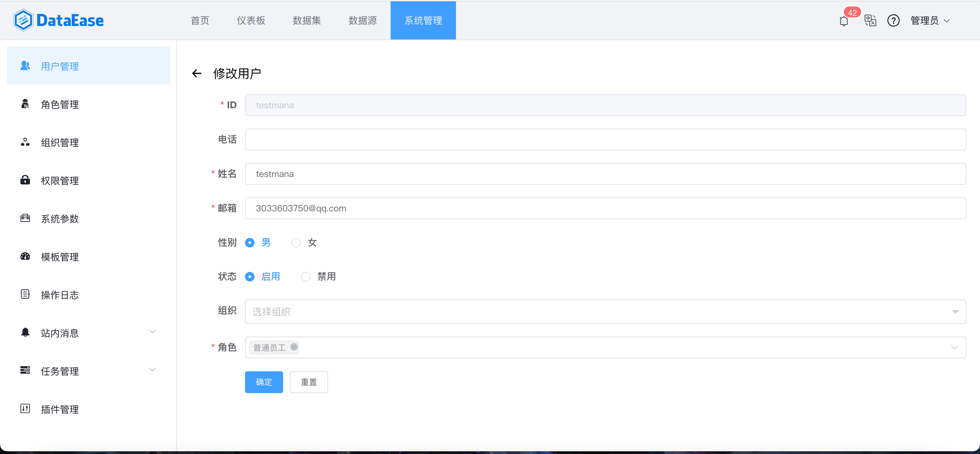980x454 pixels.
Task: Remove the 普通员工 role tag
Action: [x=294, y=347]
